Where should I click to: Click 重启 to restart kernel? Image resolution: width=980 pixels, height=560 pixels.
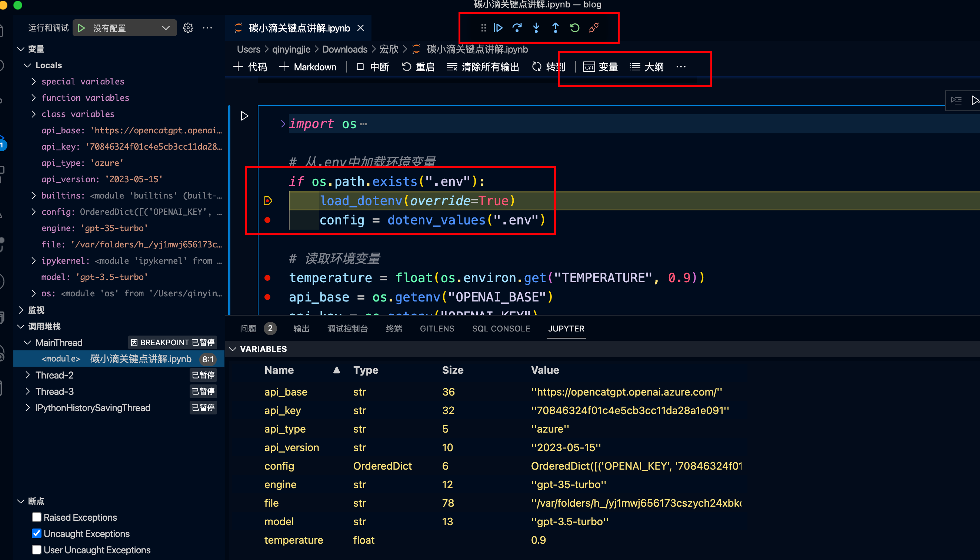pos(418,67)
